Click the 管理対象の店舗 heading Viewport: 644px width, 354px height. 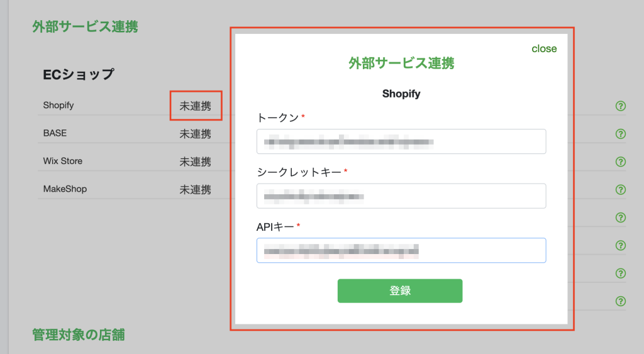pos(79,335)
